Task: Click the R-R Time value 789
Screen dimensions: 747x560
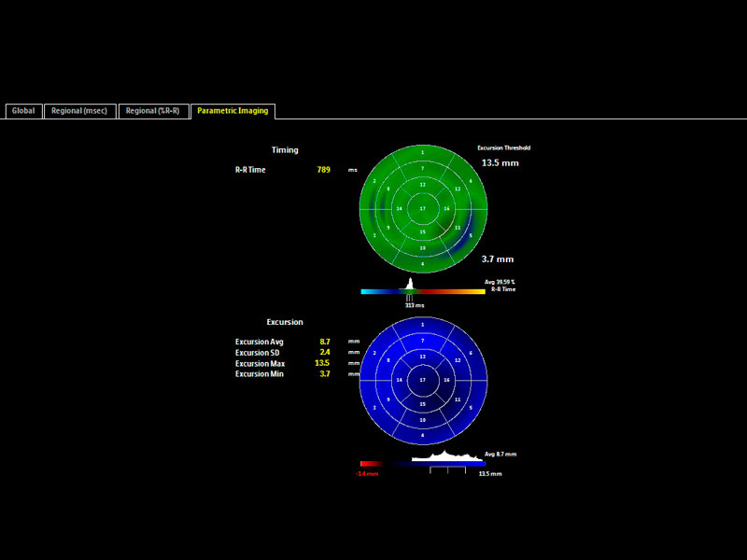Action: (x=323, y=170)
